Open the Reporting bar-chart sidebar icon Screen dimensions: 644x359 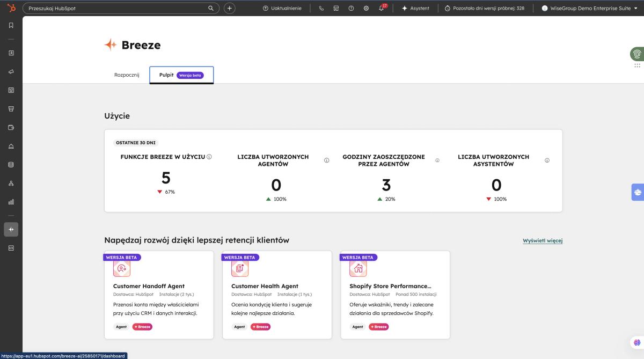11,202
